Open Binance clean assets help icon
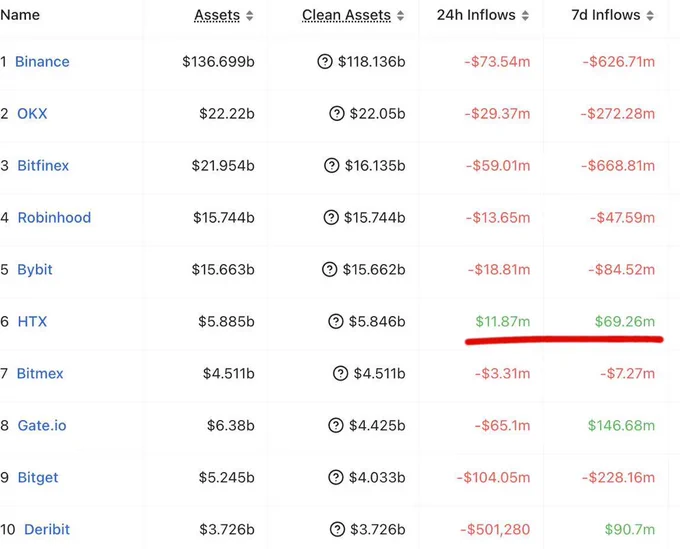Image resolution: width=680 pixels, height=549 pixels. pyautogui.click(x=325, y=62)
